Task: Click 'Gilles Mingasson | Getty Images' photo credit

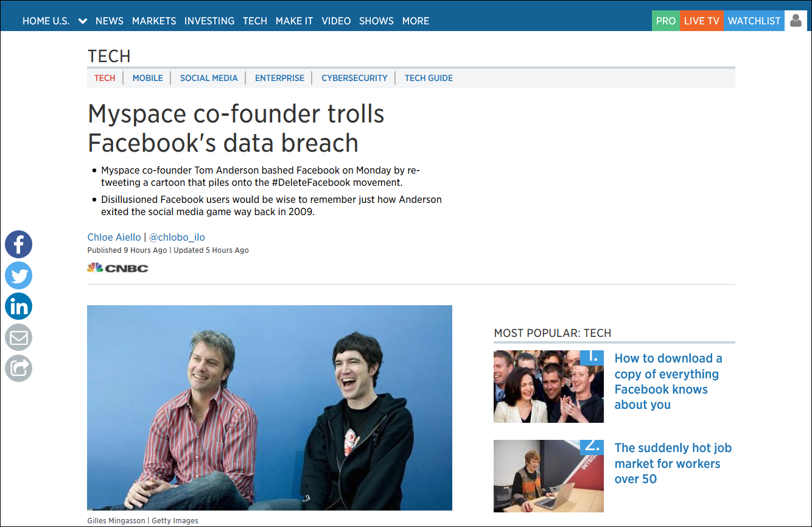Action: coord(143,520)
